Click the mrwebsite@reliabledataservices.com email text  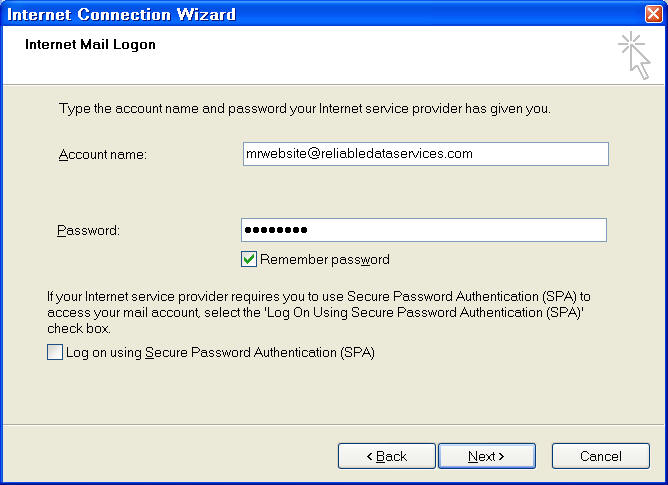coord(359,154)
